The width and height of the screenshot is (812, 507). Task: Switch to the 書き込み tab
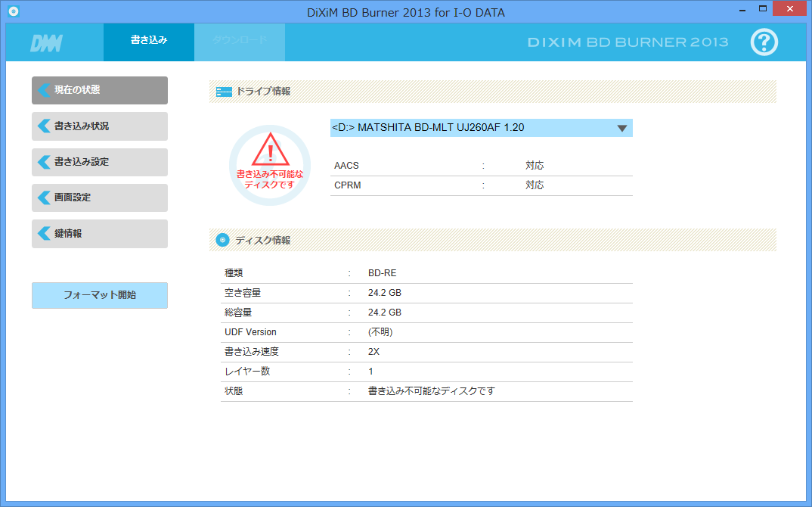pyautogui.click(x=149, y=42)
